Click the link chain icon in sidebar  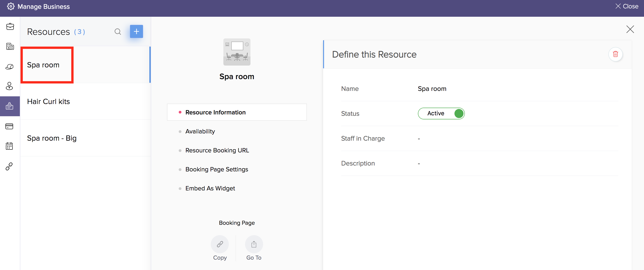coord(9,166)
